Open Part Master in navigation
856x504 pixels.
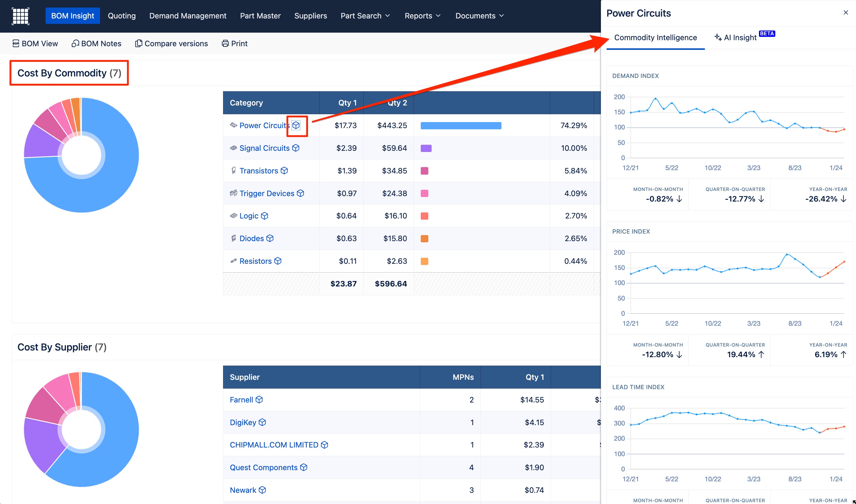click(x=260, y=16)
